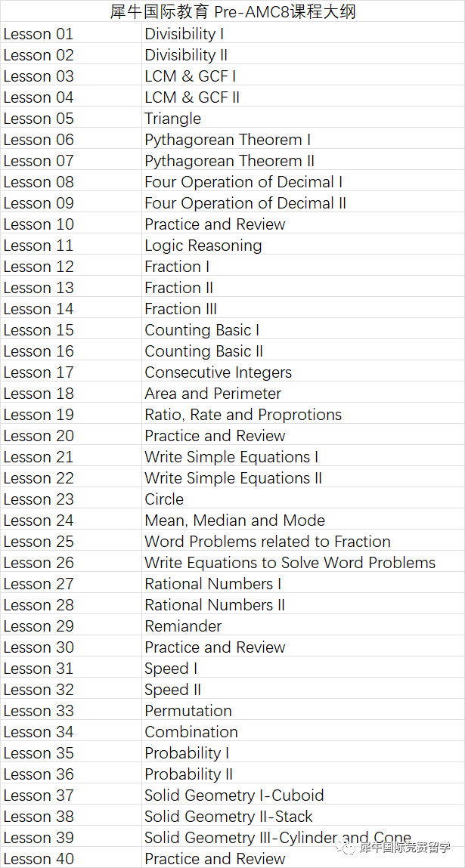Viewport: 465px width, 868px height.
Task: Click the Remiander topic cell
Action: tap(302, 626)
